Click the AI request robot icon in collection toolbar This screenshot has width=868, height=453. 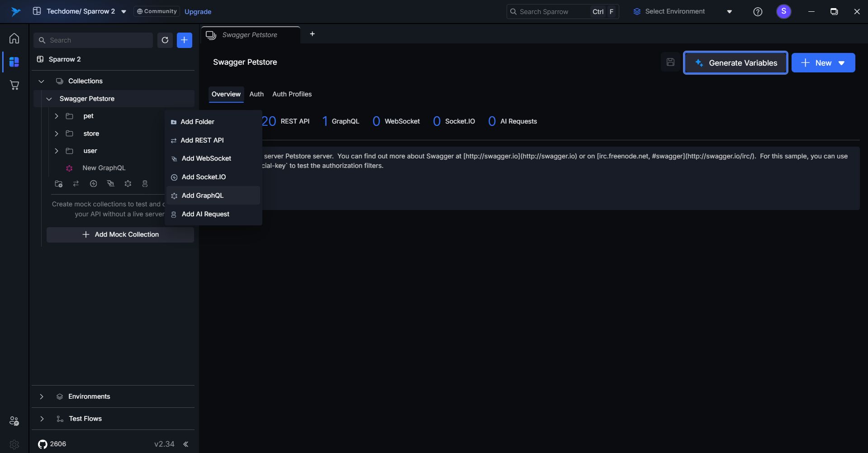point(145,184)
